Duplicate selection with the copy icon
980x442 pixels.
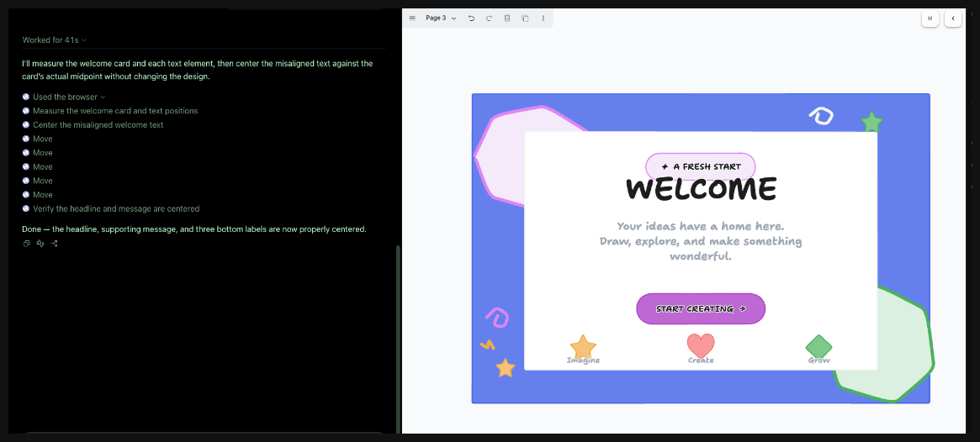click(x=525, y=18)
